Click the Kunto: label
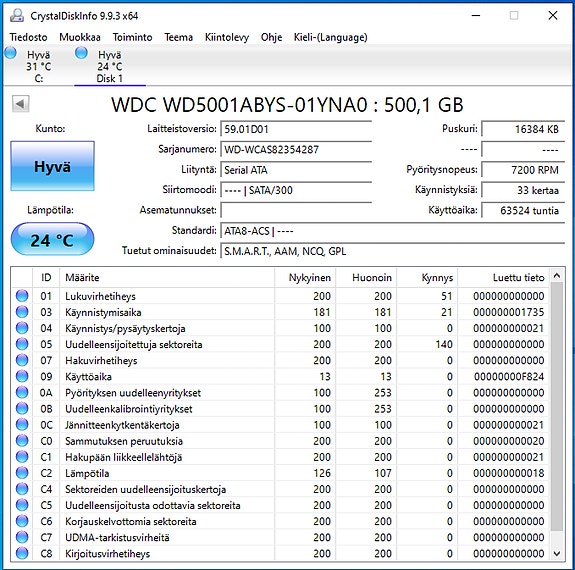This screenshot has width=575, height=570. pos(50,129)
